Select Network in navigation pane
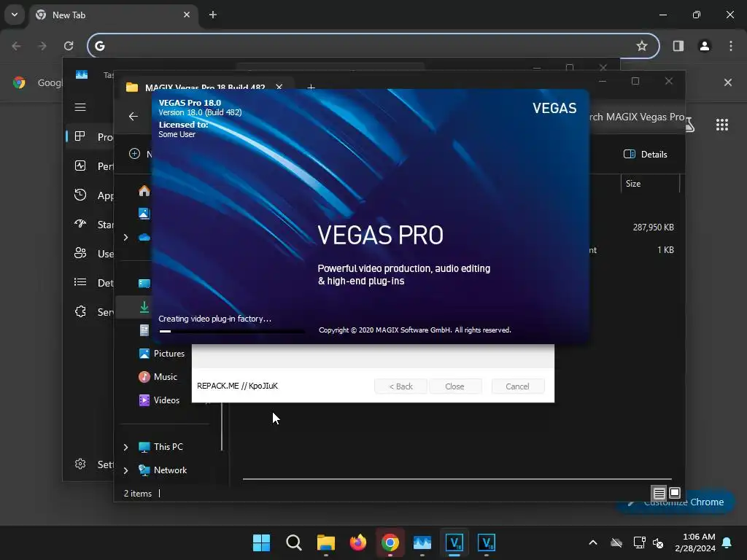 tap(163, 470)
